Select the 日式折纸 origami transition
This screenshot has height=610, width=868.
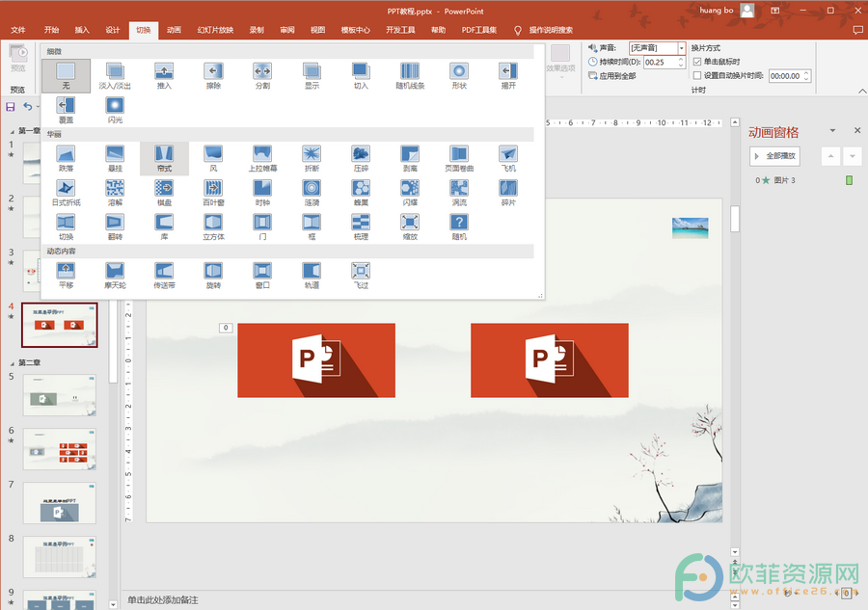coord(66,193)
